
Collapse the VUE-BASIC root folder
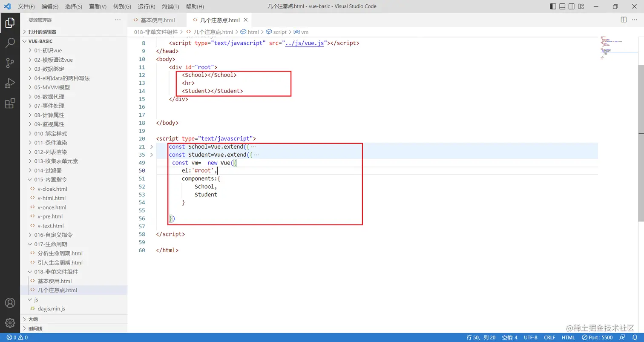coord(75,41)
